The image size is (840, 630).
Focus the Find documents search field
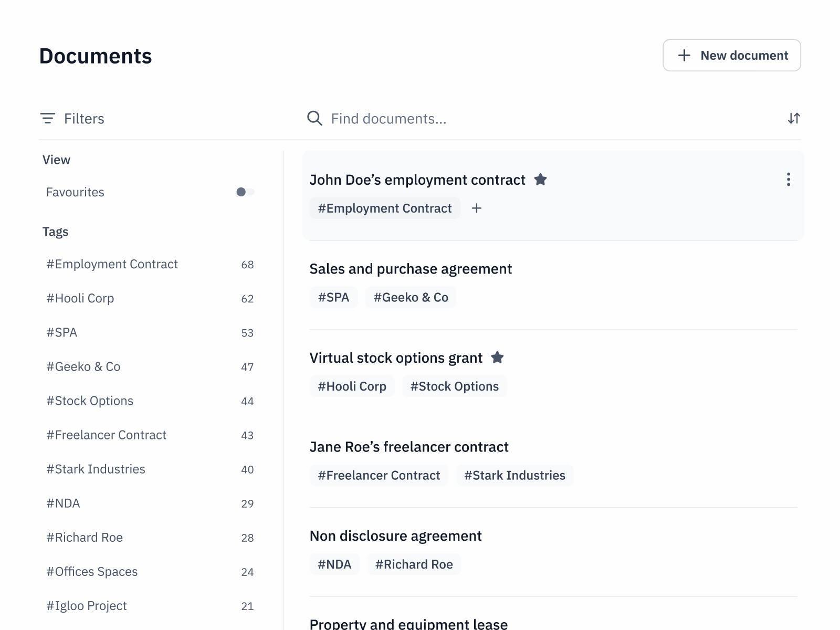(x=525, y=119)
